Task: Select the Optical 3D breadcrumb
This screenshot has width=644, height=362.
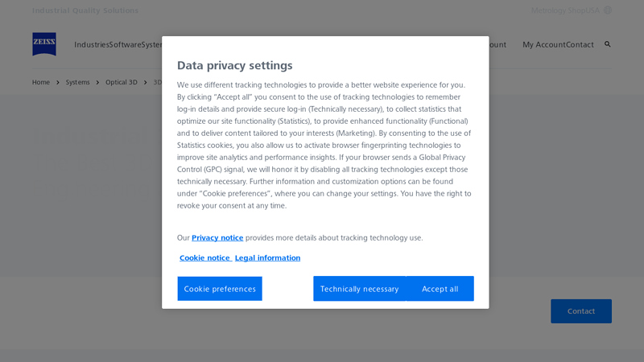Action: pos(122,82)
